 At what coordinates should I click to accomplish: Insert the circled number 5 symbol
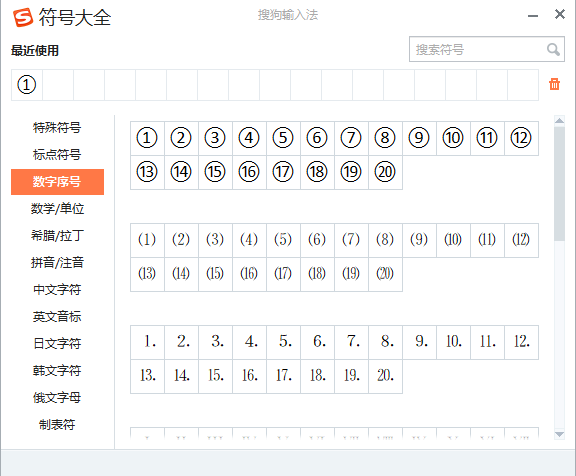tap(283, 138)
